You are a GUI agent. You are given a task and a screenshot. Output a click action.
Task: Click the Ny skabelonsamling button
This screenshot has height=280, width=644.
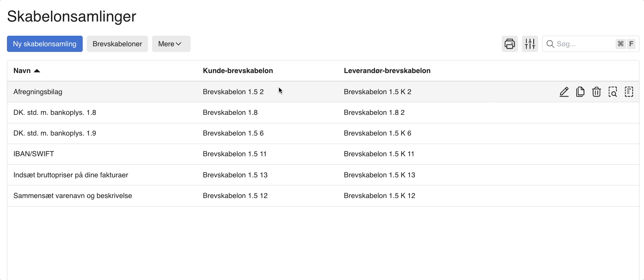(x=45, y=43)
